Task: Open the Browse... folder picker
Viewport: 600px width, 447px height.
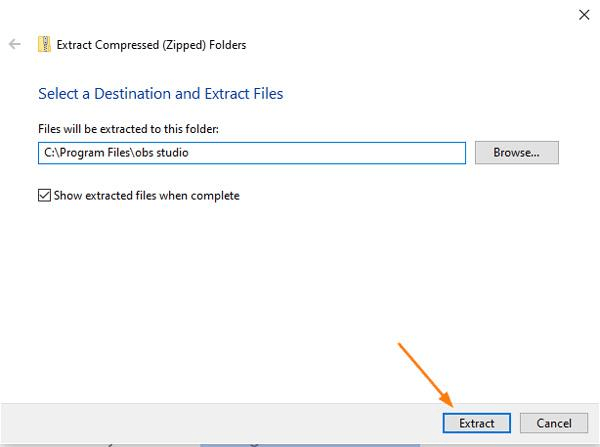Action: pyautogui.click(x=517, y=153)
